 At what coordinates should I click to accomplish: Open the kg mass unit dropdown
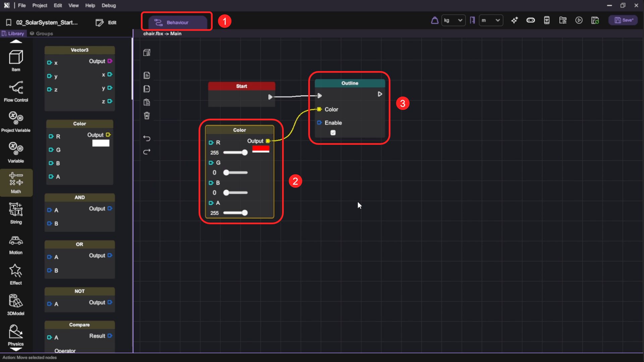click(453, 20)
